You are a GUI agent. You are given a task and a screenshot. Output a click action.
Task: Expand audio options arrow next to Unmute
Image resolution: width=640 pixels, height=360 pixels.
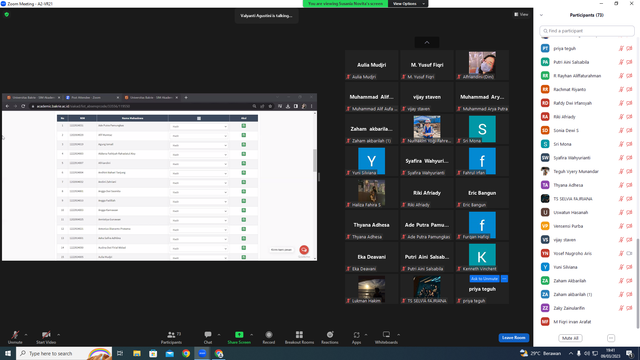[26, 335]
